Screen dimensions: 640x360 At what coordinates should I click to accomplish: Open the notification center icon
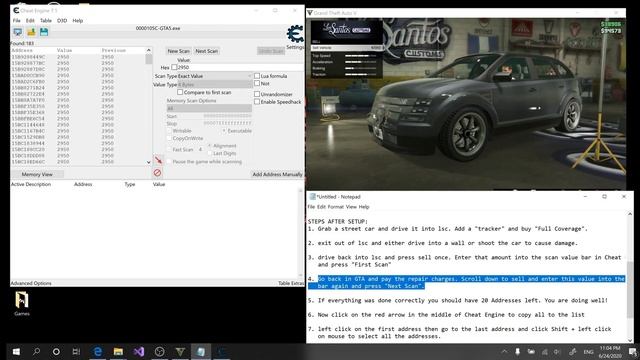(632, 351)
